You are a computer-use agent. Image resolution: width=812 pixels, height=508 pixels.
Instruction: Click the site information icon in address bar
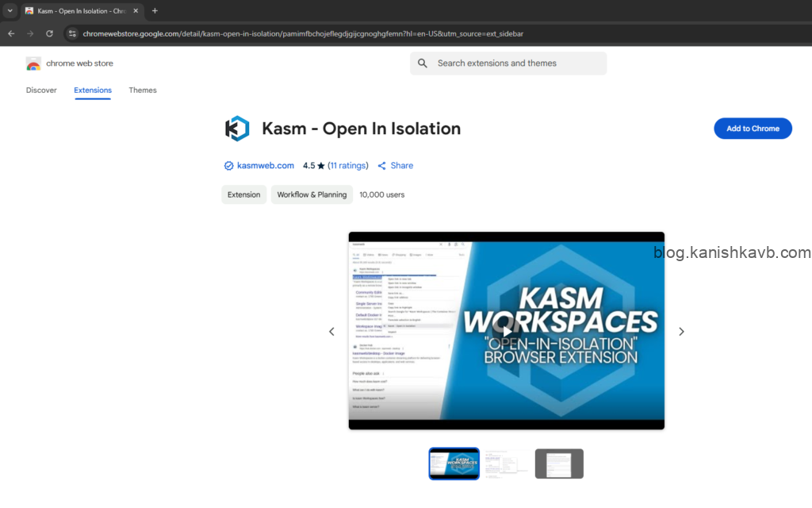tap(72, 34)
